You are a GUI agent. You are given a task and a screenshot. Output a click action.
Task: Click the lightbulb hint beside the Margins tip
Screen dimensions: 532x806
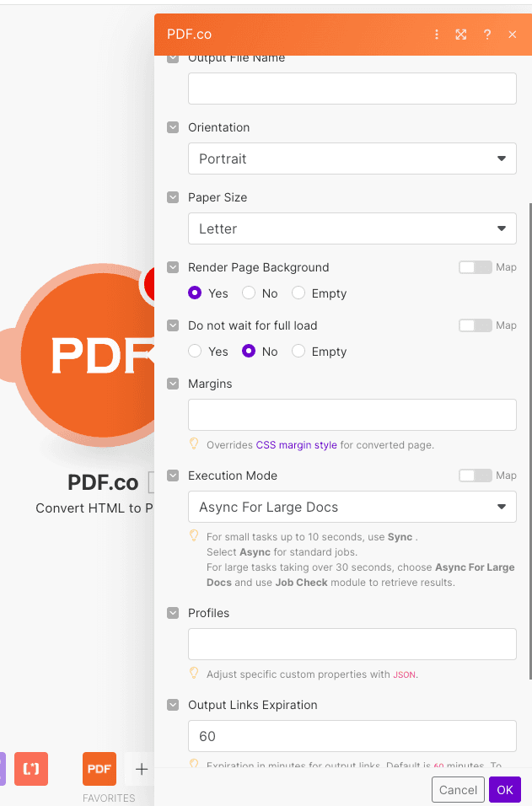click(194, 443)
